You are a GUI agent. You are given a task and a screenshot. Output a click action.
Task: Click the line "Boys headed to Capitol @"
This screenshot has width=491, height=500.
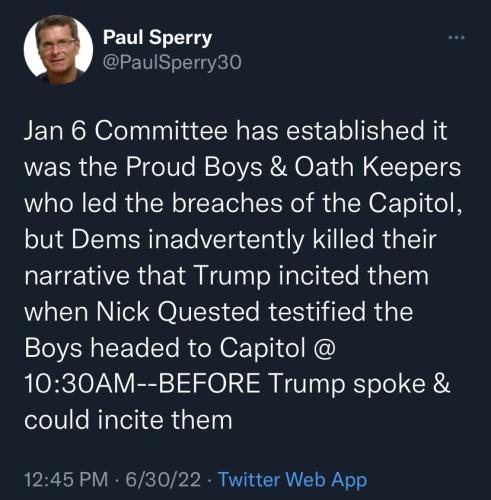pos(180,348)
